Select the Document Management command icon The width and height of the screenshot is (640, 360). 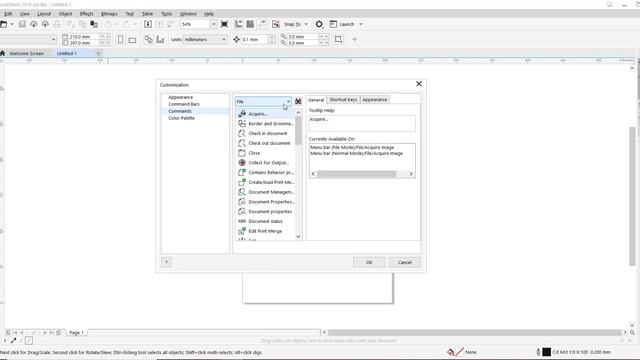[x=242, y=192]
